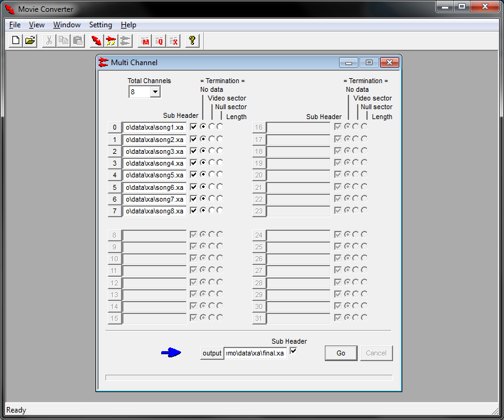Open the File menu
The height and width of the screenshot is (420, 504).
(x=15, y=25)
